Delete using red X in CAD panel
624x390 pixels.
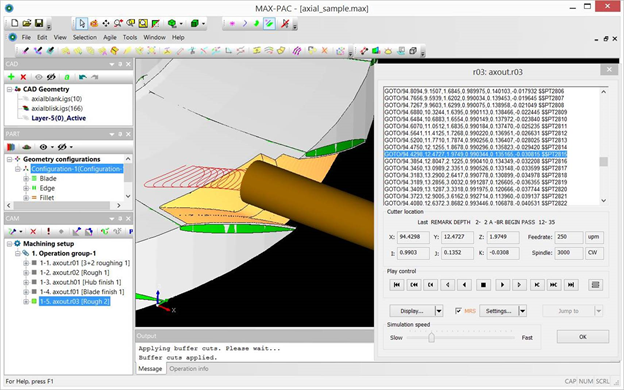(x=23, y=77)
